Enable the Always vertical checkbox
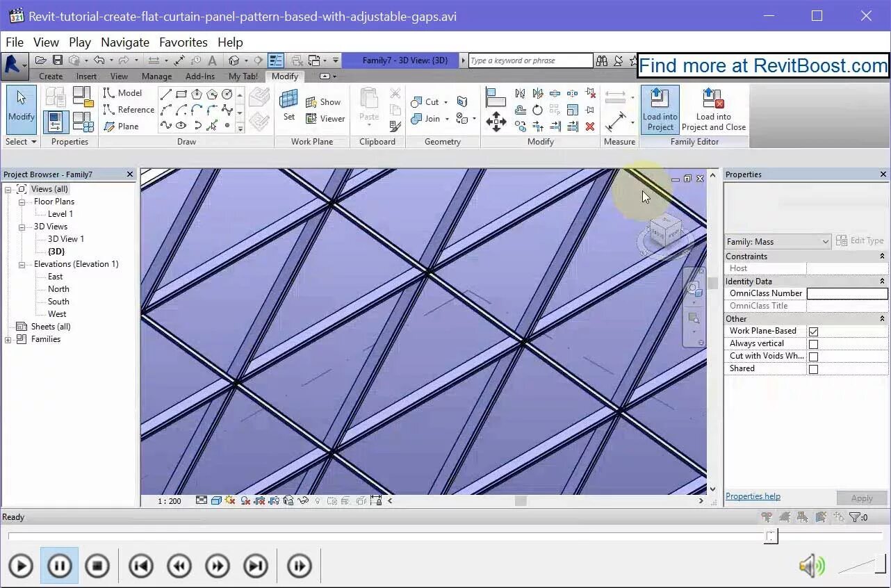The width and height of the screenshot is (891, 588). 813,344
